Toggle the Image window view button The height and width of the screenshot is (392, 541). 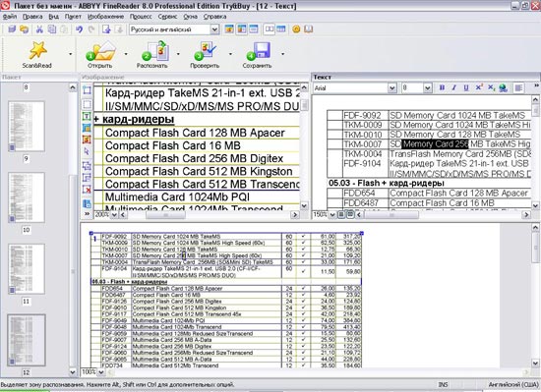[x=229, y=29]
